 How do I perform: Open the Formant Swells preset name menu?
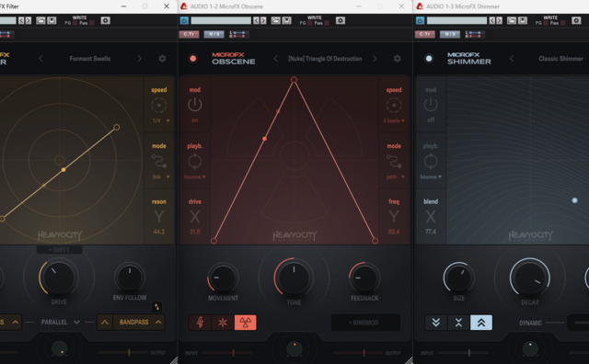(90, 59)
